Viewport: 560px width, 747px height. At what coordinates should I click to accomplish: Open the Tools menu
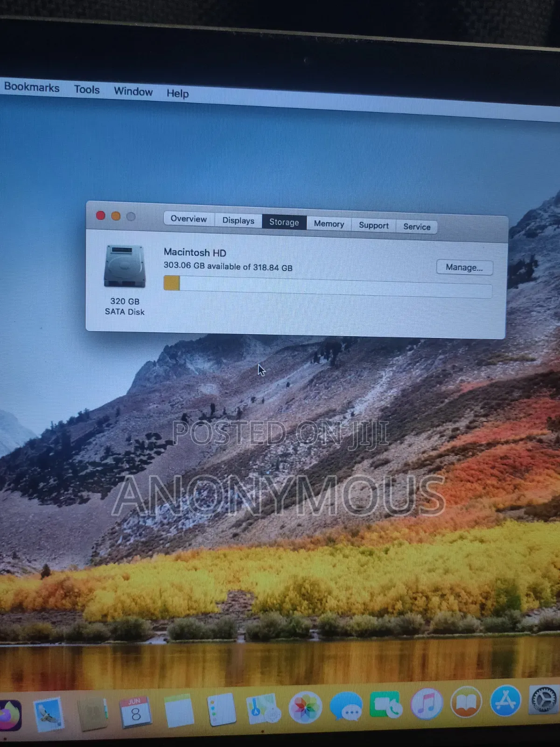click(87, 89)
